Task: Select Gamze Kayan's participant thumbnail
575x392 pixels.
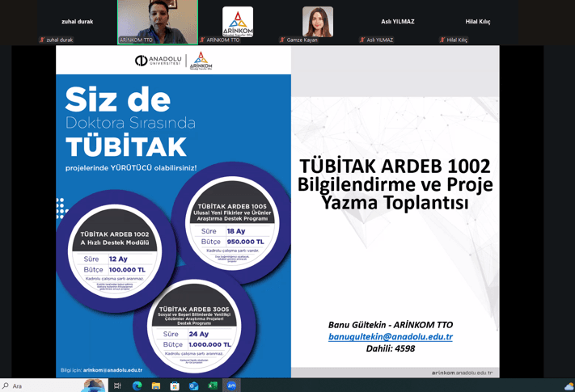Action: pos(317,22)
